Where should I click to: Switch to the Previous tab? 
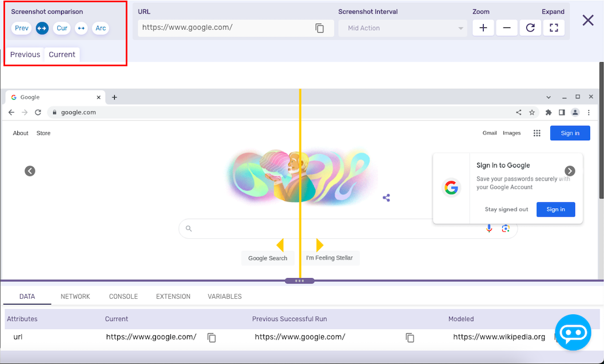coord(25,55)
